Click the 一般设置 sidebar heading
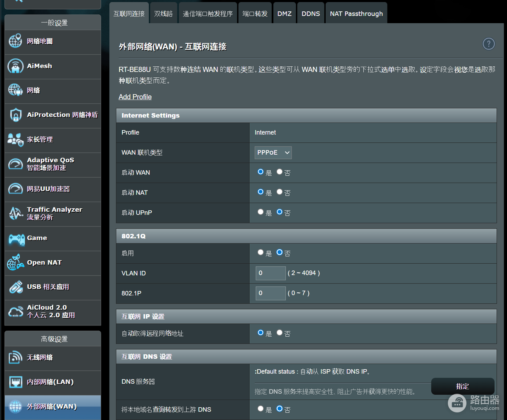Image resolution: width=507 pixels, height=420 pixels. [x=53, y=22]
